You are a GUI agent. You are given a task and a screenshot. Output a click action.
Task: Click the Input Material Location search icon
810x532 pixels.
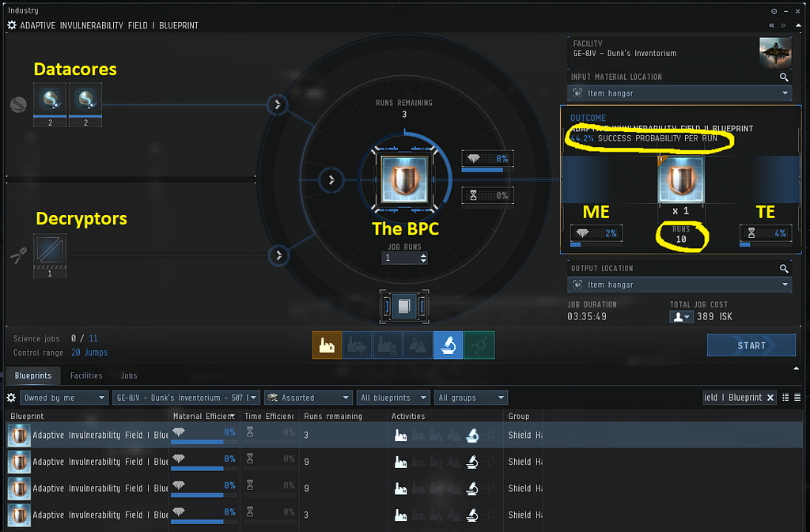[784, 77]
